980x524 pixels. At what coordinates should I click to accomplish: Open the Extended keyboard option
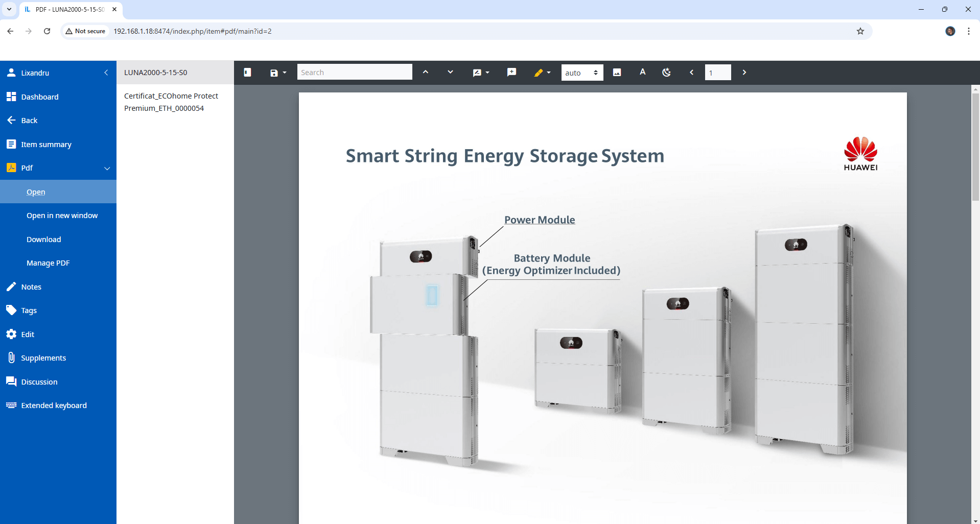58,406
